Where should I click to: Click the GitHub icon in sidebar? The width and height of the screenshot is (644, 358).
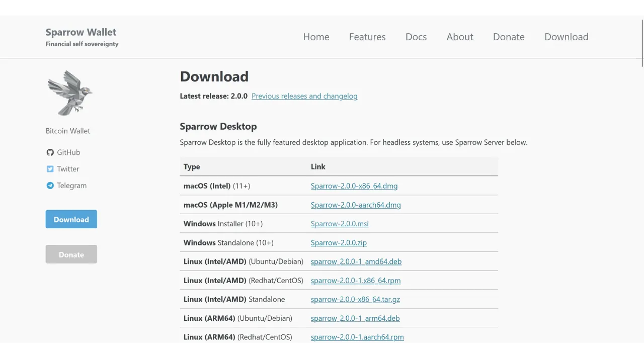point(50,152)
